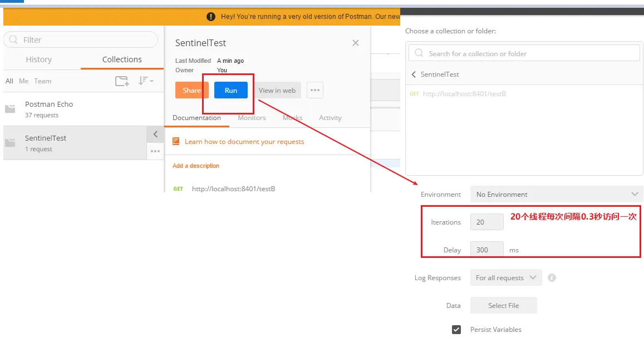Open the SentinelTest three-dots options in sidebar

[x=155, y=151]
